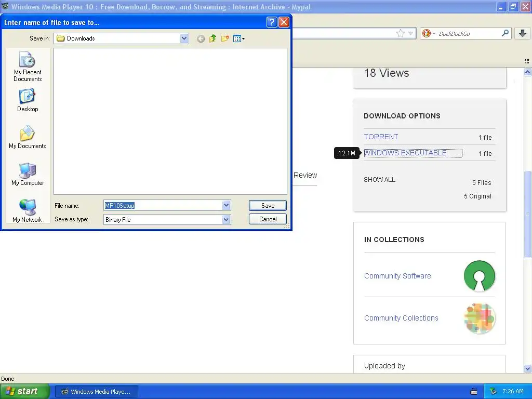Create a new folder in Downloads
Screen dimensions: 532x399
click(225, 38)
